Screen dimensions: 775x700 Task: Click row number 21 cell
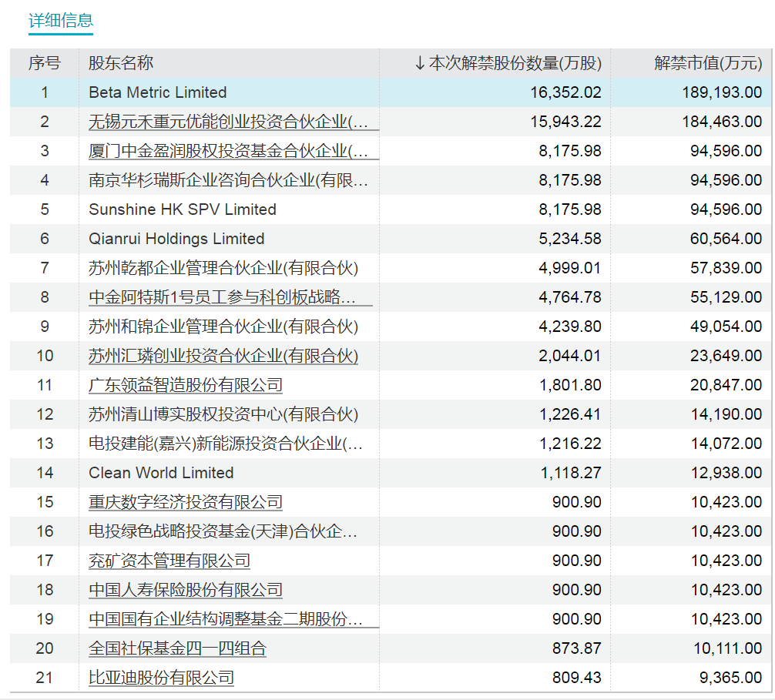(x=45, y=677)
